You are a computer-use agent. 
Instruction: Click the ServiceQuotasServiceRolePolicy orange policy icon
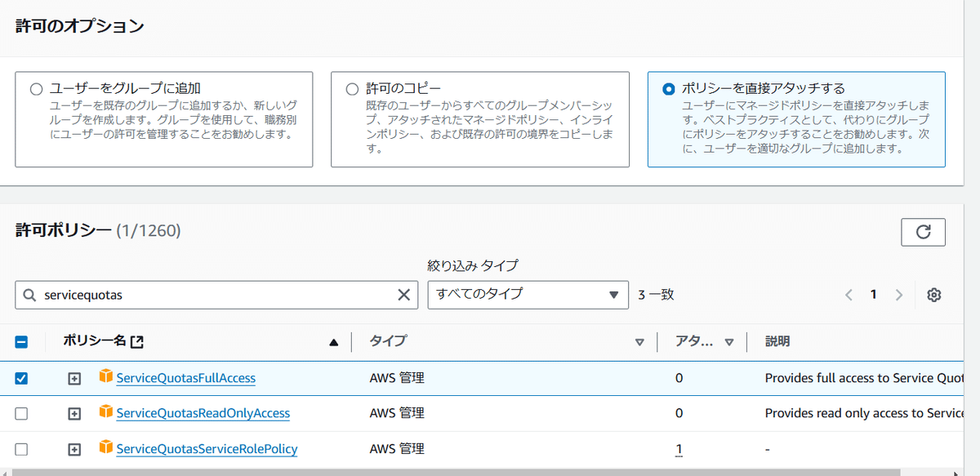pos(105,447)
